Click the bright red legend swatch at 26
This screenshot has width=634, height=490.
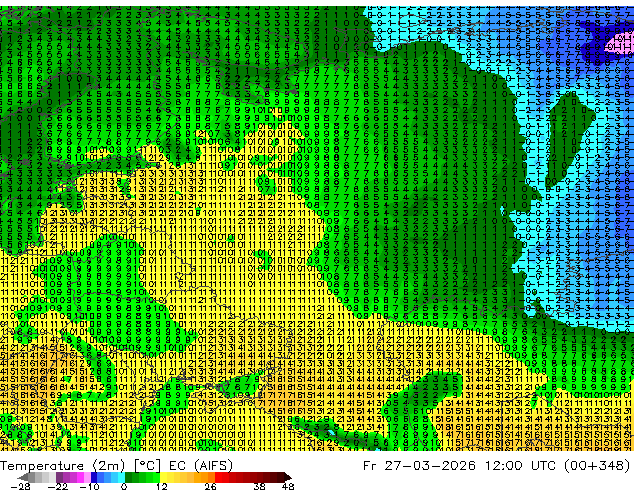218,477
